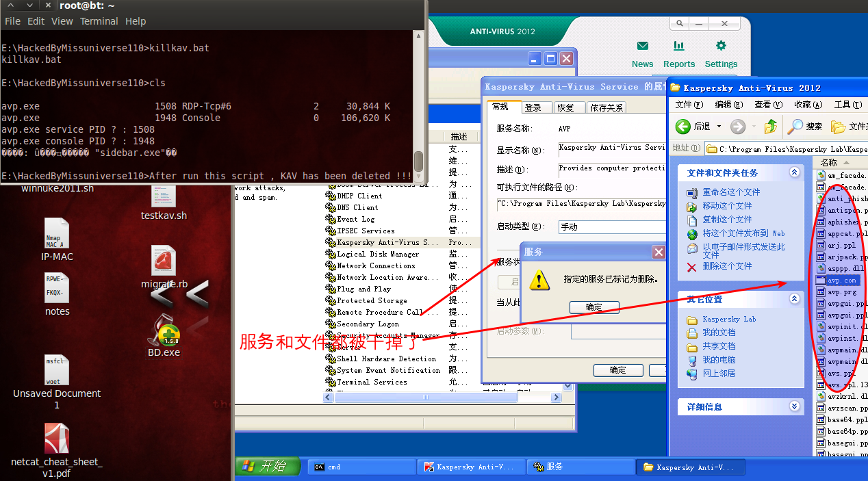This screenshot has width=868, height=481.
Task: Open the Startup type (启动类型) combo box
Action: (612, 226)
